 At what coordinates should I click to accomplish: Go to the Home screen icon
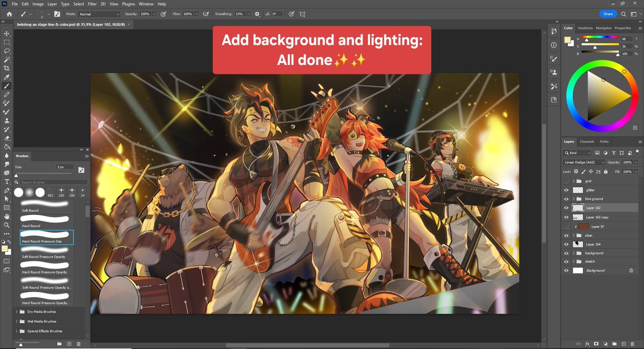9,14
